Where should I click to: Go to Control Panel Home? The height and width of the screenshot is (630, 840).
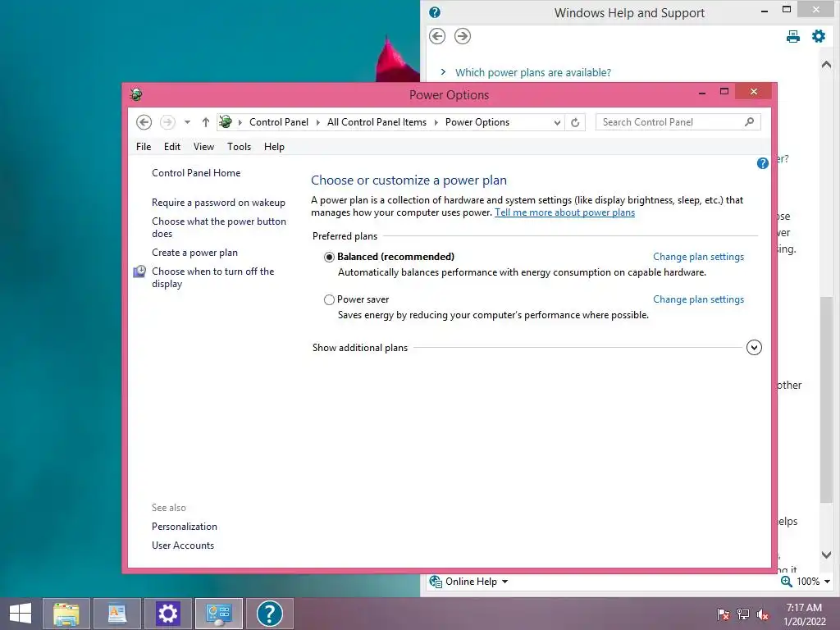click(196, 173)
